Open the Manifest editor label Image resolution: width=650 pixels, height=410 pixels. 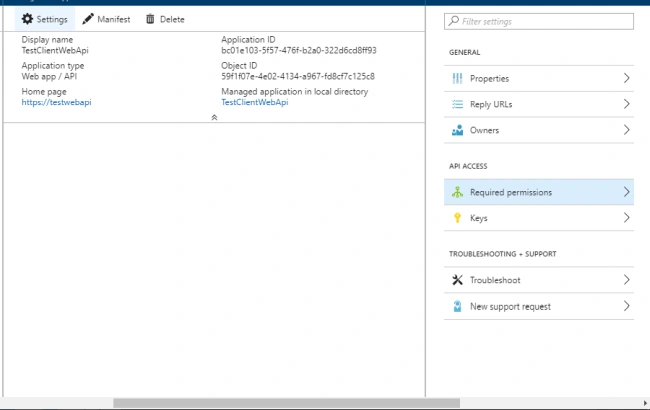point(114,19)
